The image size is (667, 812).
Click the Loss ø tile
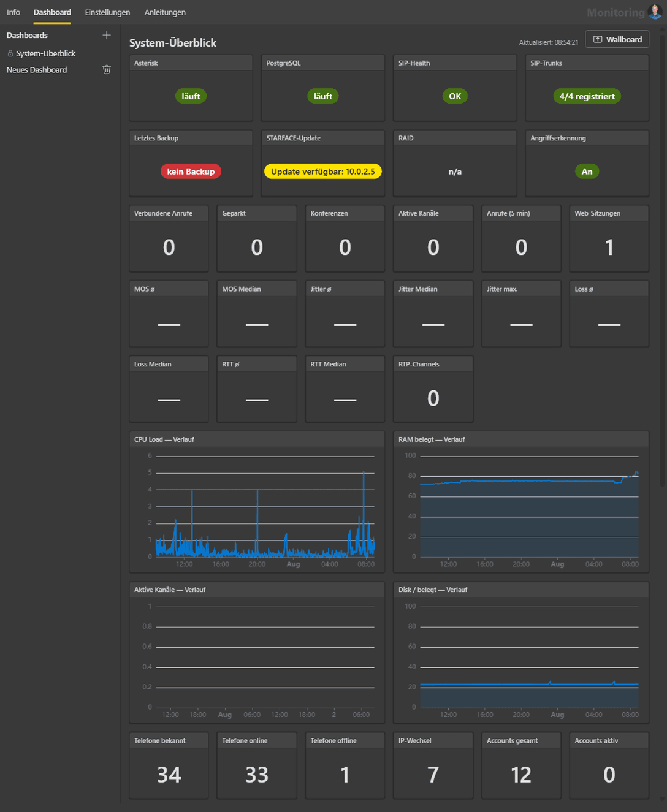[609, 314]
